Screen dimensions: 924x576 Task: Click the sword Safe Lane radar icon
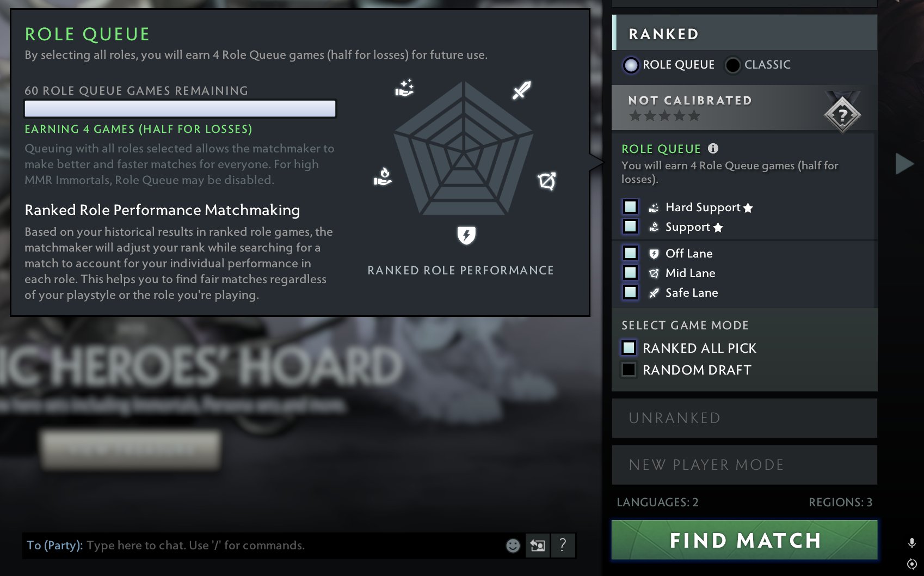point(521,90)
